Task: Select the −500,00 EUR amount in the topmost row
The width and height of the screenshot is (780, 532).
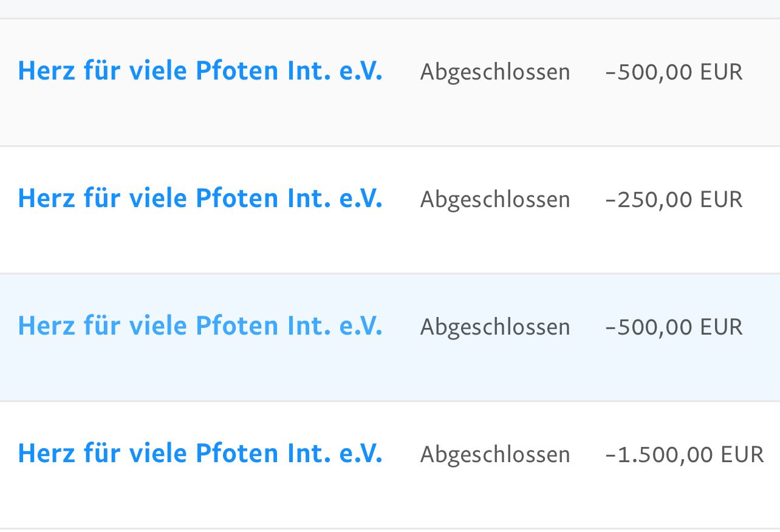Action: [674, 72]
